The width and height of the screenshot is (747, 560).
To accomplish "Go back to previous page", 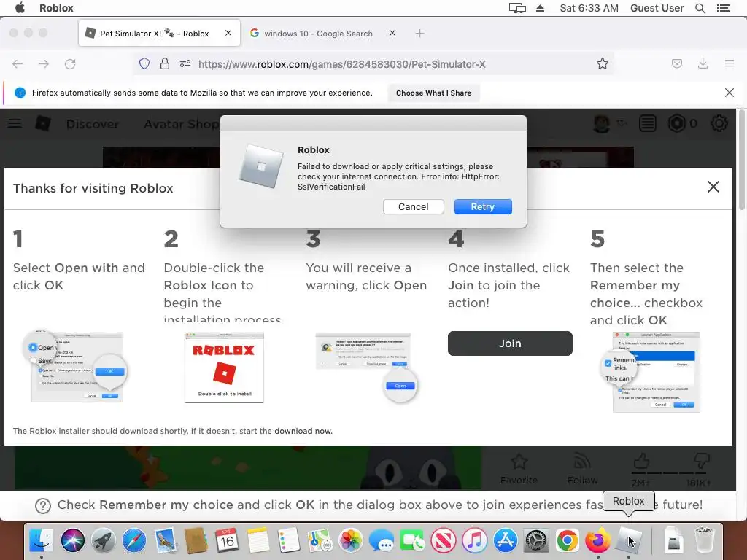I will (18, 64).
